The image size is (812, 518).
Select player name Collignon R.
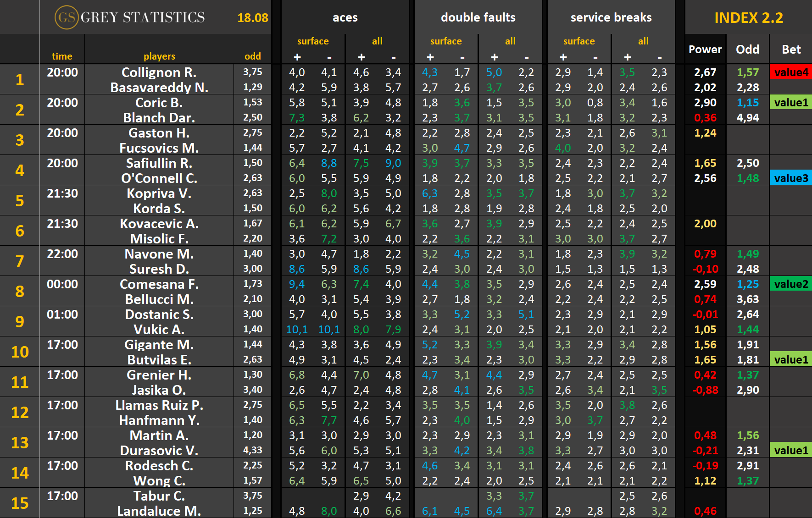[x=159, y=72]
